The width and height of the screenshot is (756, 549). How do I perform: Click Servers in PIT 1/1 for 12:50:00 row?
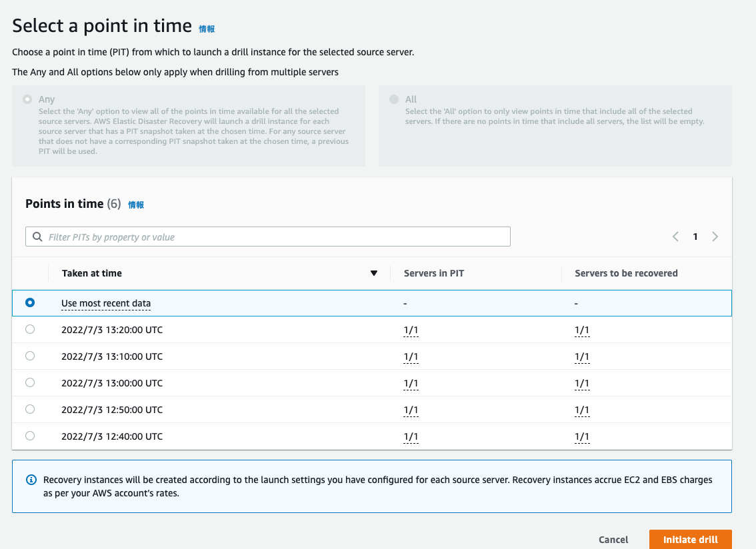(x=411, y=410)
